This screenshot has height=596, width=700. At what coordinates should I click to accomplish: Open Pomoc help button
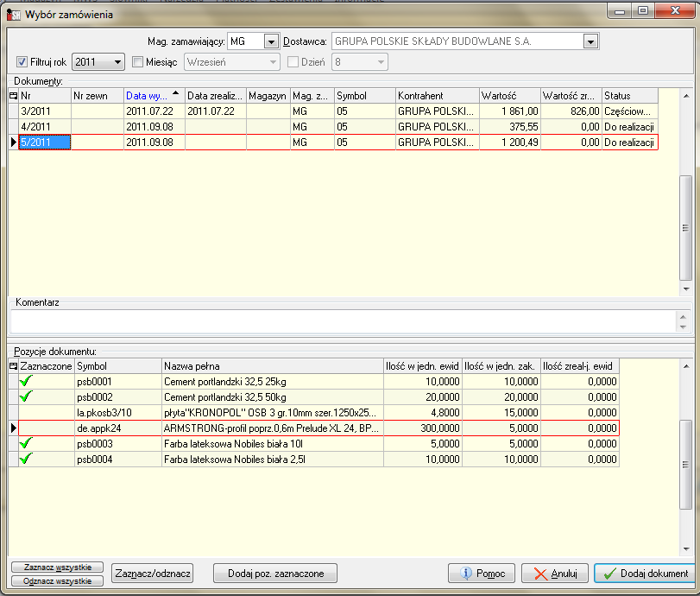point(482,574)
